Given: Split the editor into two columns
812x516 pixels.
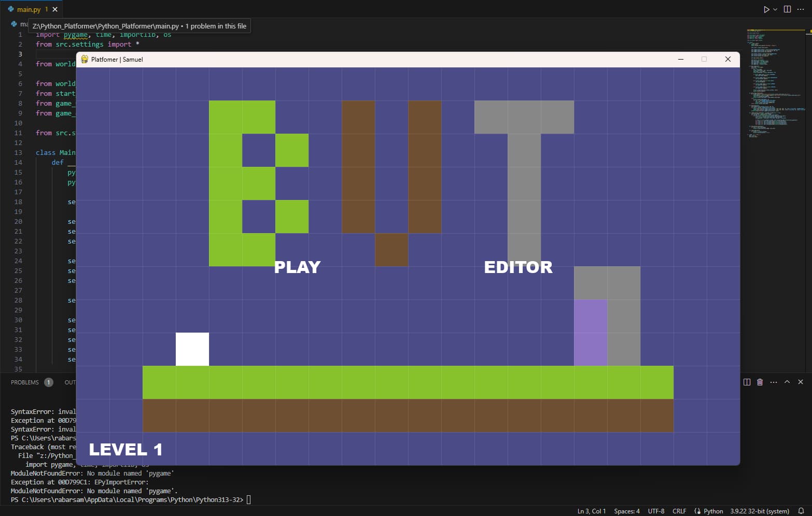Looking at the screenshot, I should click(788, 9).
